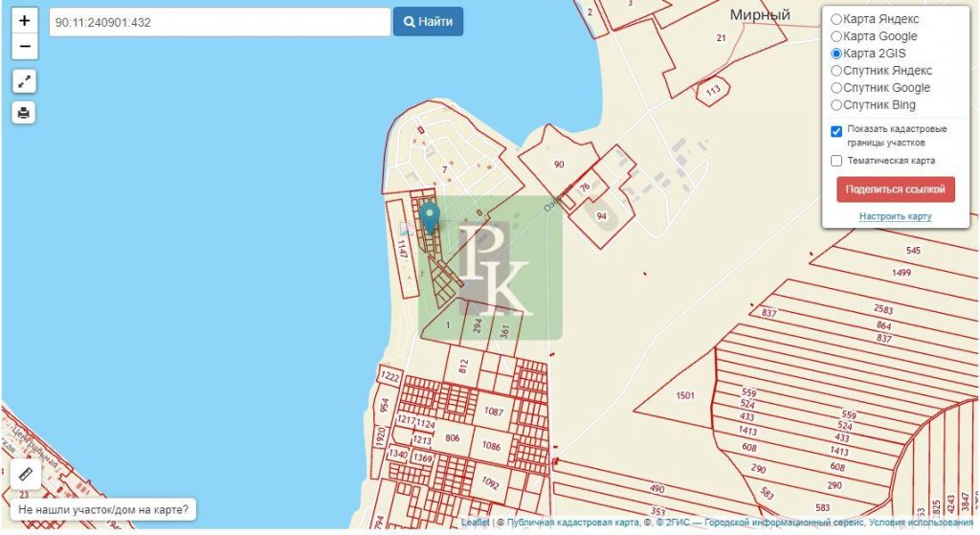The height and width of the screenshot is (535, 980).
Task: Select Карта 2GIS radio option
Action: [x=836, y=54]
